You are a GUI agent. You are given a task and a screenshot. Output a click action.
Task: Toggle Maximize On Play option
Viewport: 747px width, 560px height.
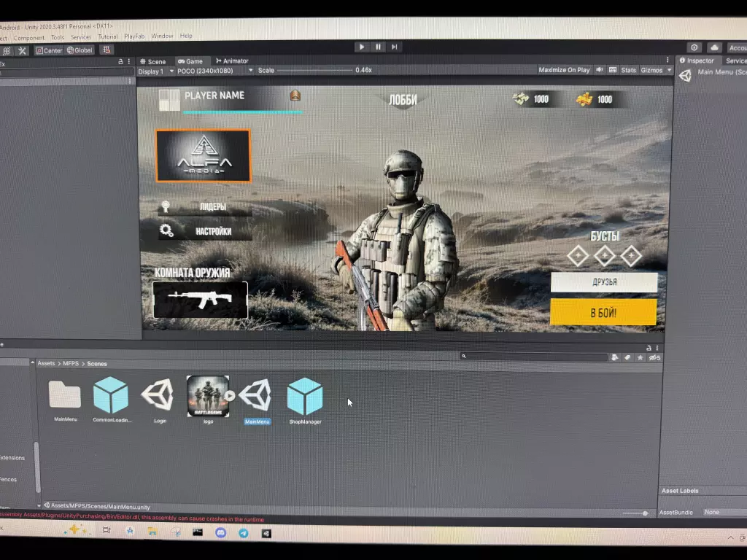click(564, 70)
